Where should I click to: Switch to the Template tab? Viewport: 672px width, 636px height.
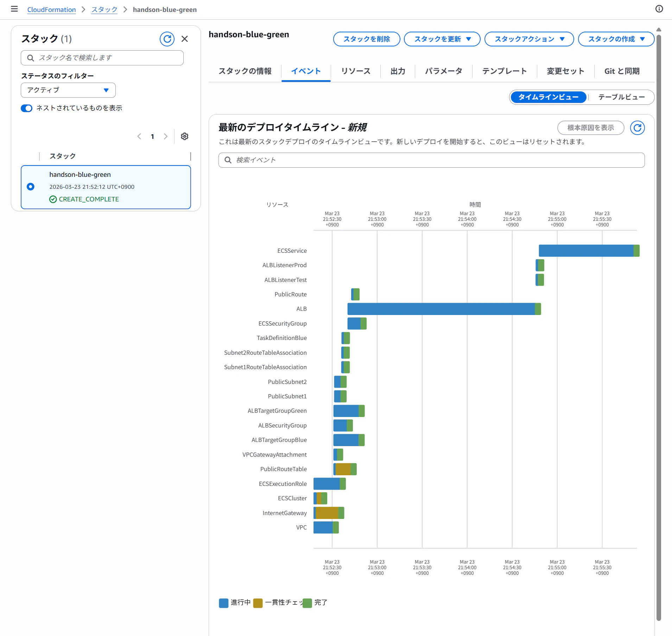tap(505, 71)
